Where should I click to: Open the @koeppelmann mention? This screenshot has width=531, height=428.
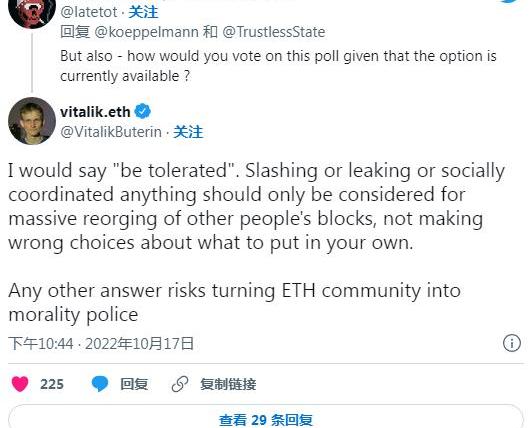pos(146,32)
